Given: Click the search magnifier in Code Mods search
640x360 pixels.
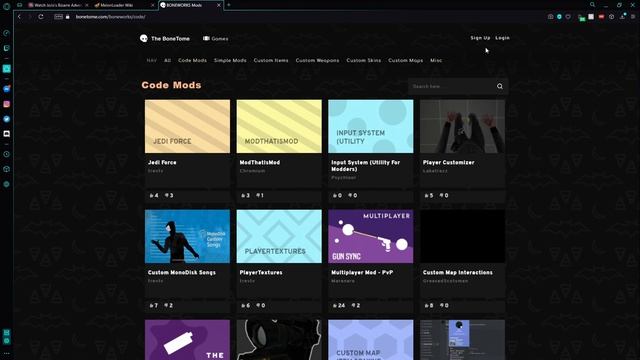Looking at the screenshot, I should click(500, 86).
